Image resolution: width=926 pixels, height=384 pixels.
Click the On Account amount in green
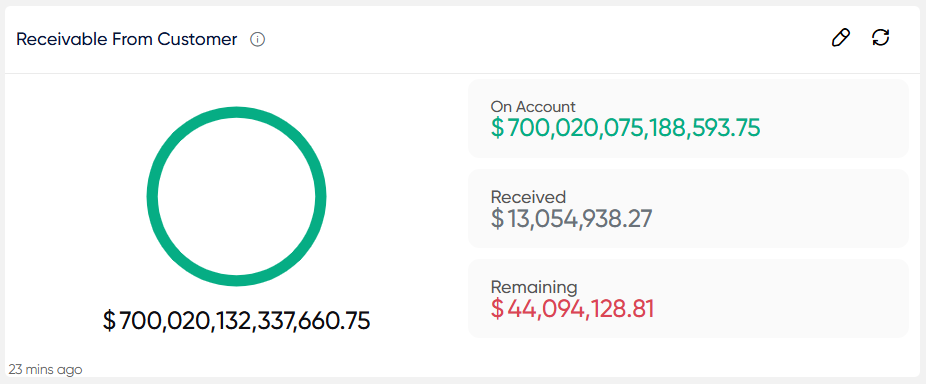pyautogui.click(x=625, y=128)
